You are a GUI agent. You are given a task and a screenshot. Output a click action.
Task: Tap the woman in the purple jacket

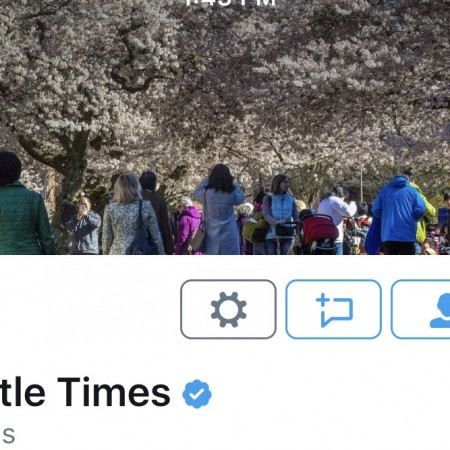(187, 226)
